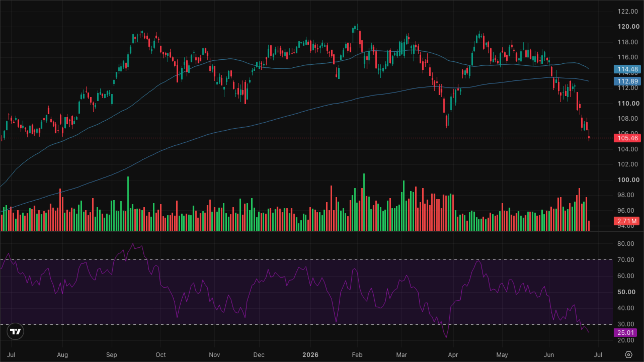Click the 104.00 price axis label
Viewport: 644px width, 362px height.
tap(628, 149)
